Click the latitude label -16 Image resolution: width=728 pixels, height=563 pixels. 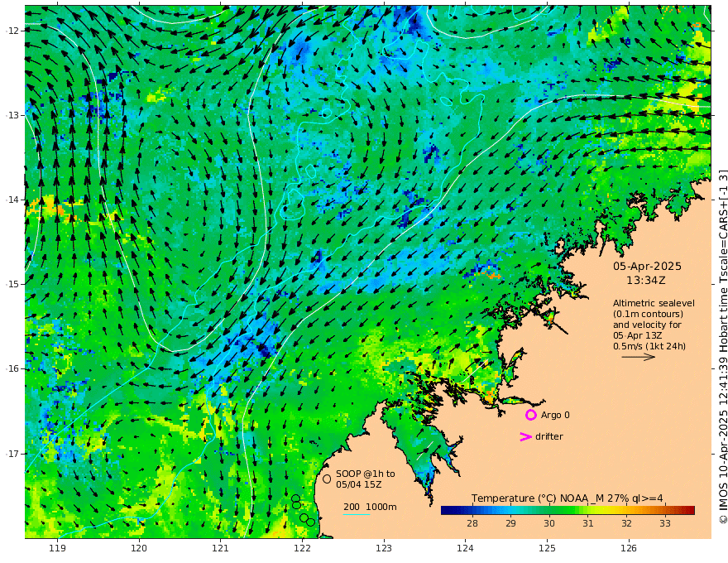pos(12,368)
